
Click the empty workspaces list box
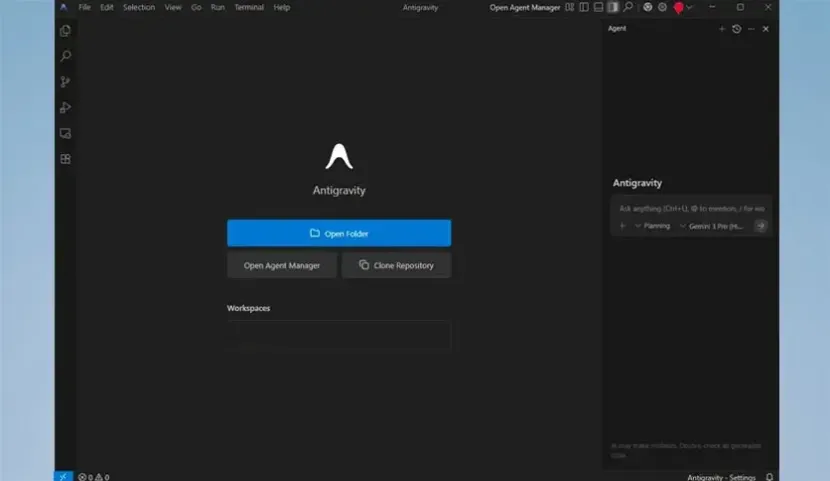(339, 334)
